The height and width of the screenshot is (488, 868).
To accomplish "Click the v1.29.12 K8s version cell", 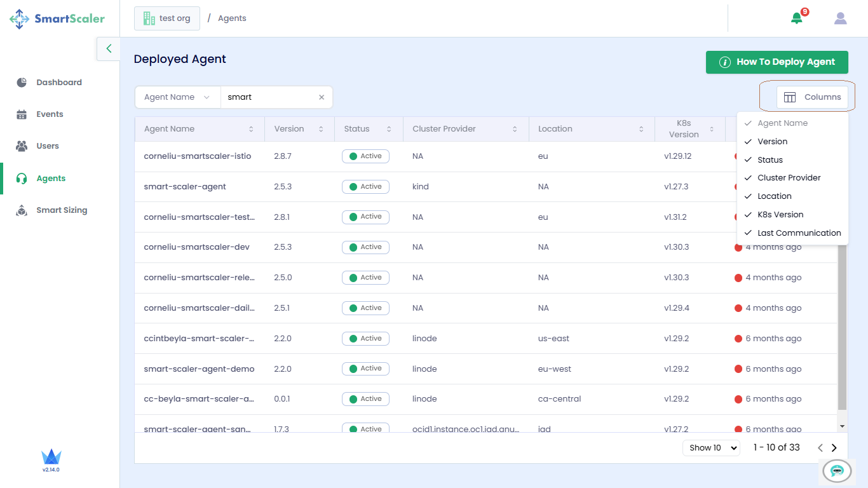I will 677,156.
